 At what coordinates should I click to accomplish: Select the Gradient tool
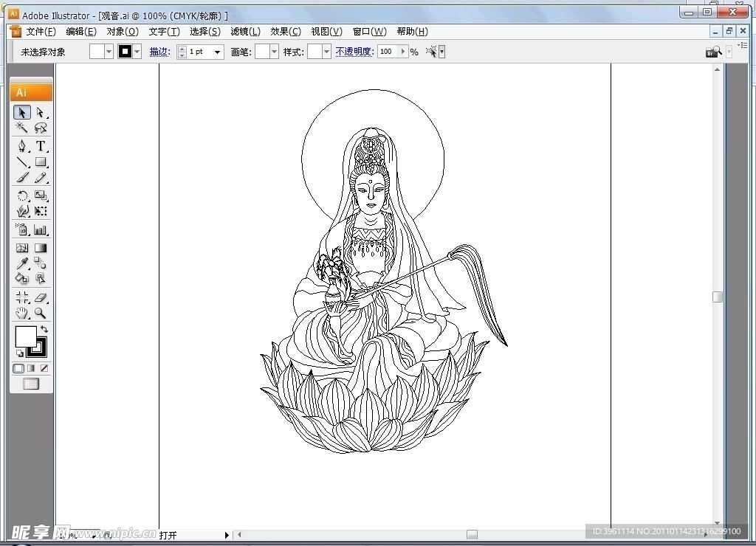click(41, 248)
